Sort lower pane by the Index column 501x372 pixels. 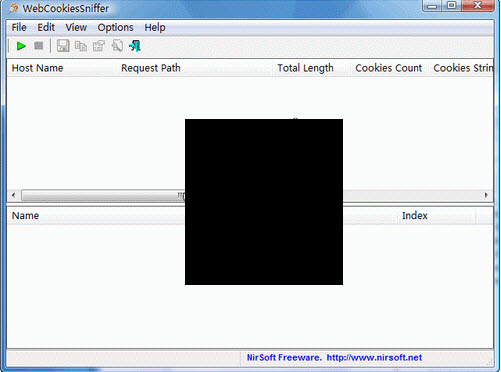click(x=436, y=216)
